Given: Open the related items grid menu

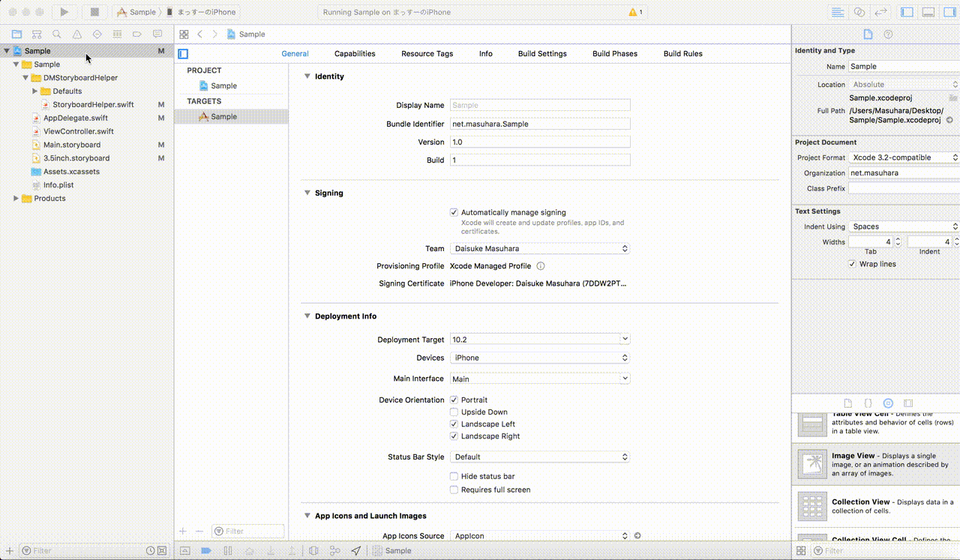Looking at the screenshot, I should click(x=184, y=34).
